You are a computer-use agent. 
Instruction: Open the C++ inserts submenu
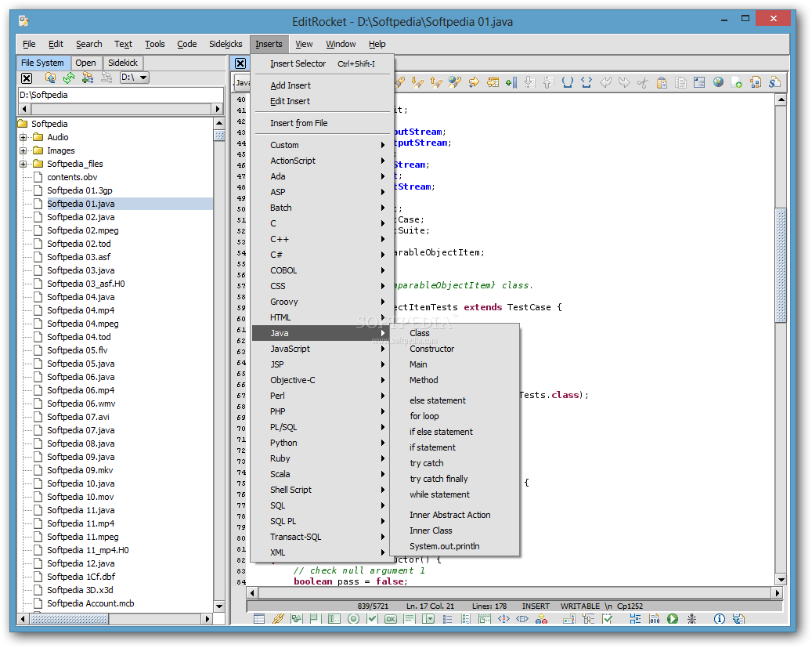pos(322,239)
